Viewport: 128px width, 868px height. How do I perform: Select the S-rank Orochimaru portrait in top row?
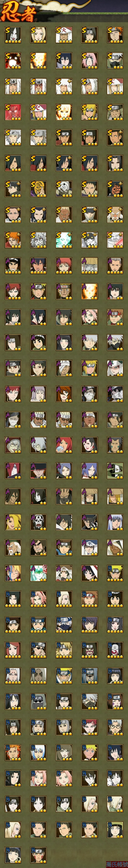13,35
